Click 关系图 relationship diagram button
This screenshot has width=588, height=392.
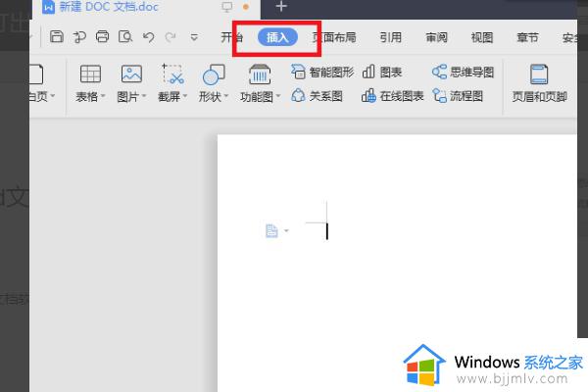pos(318,96)
